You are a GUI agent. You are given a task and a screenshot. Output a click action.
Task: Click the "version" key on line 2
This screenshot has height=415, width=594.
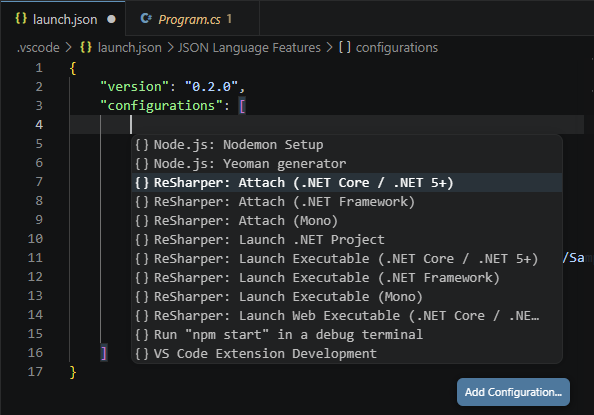tap(134, 87)
